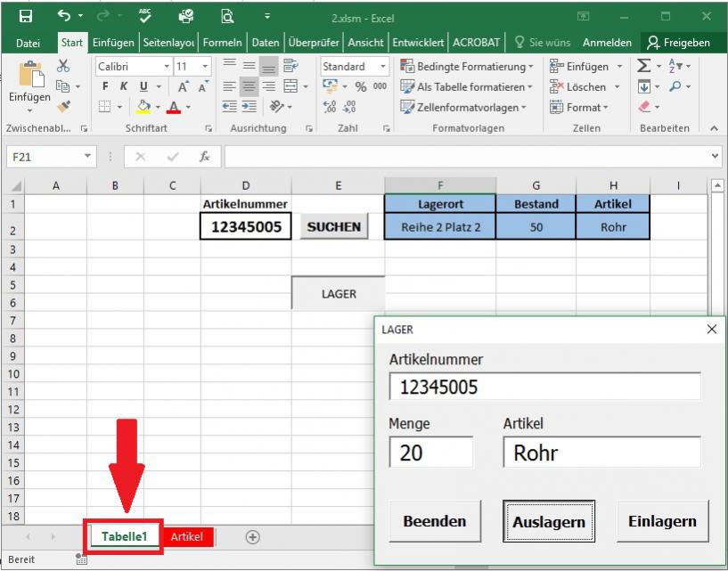
Task: Run the ABC spelling check icon
Action: click(x=145, y=16)
